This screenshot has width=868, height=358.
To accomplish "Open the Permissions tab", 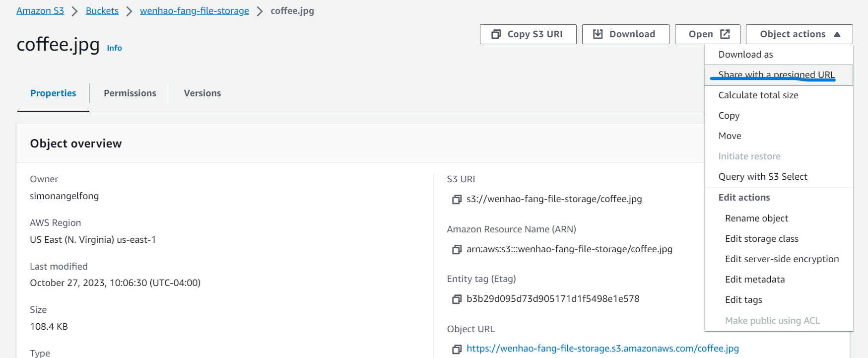I will [130, 93].
